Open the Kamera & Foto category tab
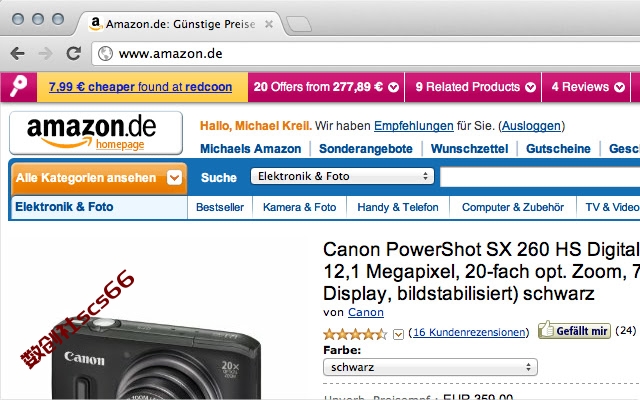Image resolution: width=640 pixels, height=400 pixels. [300, 207]
